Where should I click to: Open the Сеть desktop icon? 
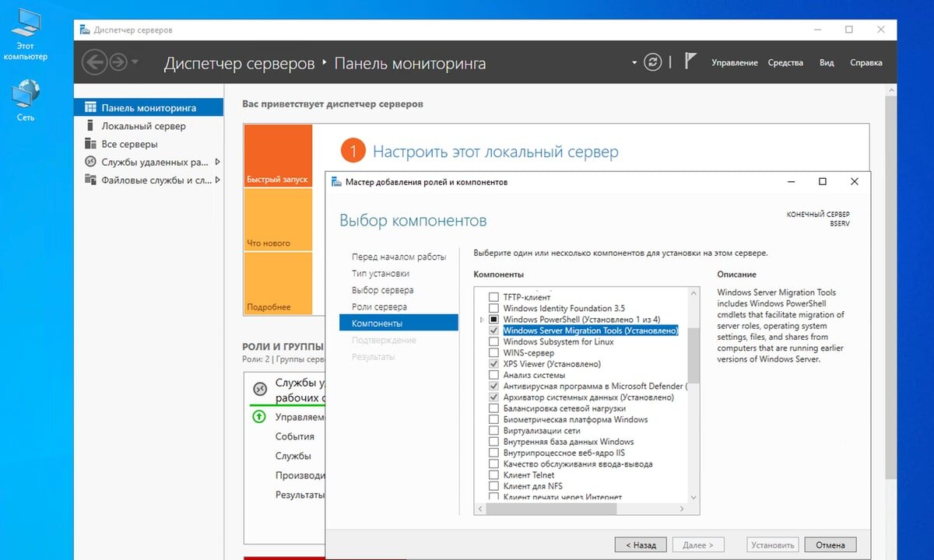[x=25, y=96]
